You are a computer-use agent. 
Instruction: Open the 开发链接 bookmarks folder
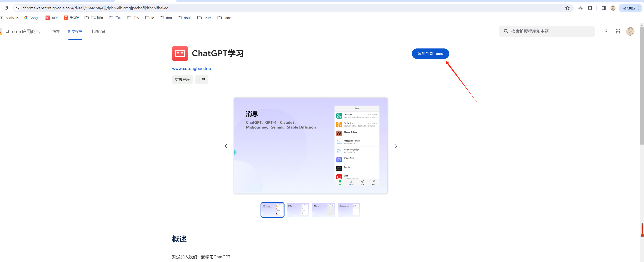click(94, 18)
